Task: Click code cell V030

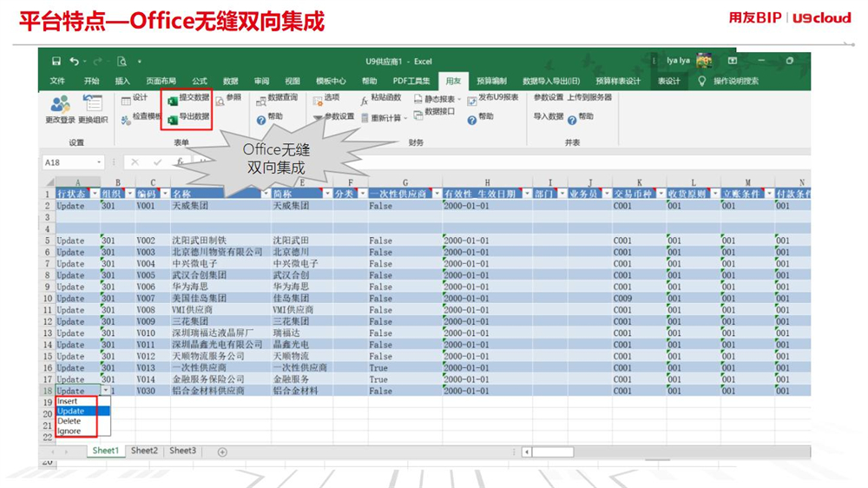Action: [152, 391]
